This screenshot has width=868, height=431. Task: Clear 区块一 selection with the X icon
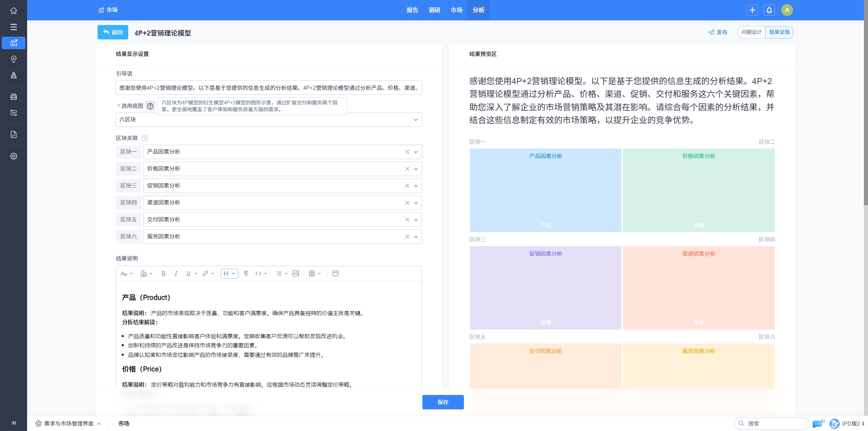pos(407,152)
